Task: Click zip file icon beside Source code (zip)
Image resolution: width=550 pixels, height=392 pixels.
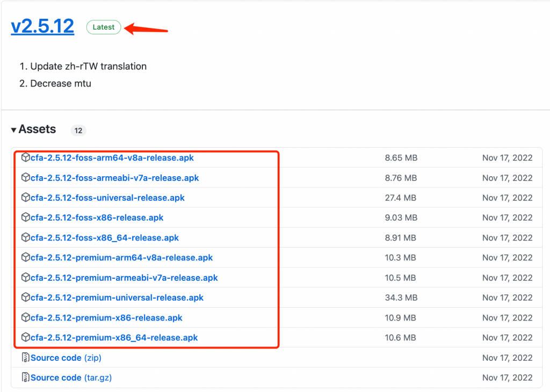Action: tap(25, 358)
